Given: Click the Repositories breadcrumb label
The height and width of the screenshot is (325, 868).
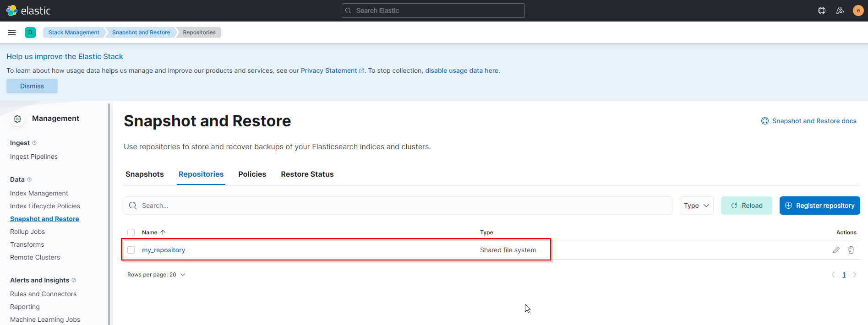Looking at the screenshot, I should (199, 32).
